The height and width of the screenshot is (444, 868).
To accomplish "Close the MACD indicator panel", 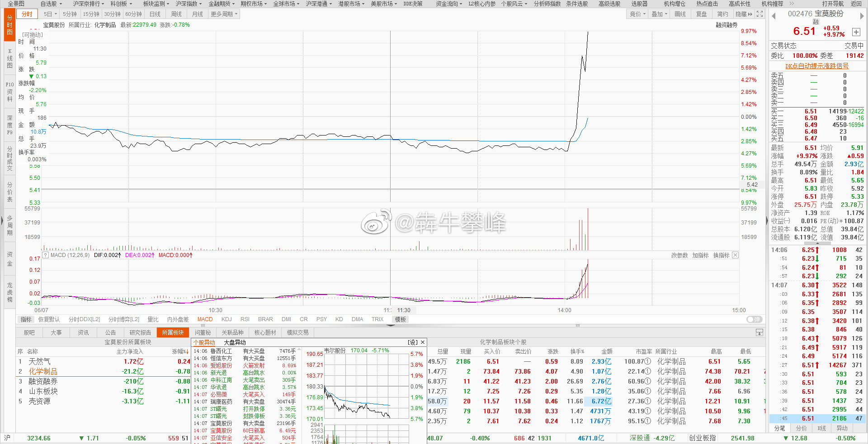I will pyautogui.click(x=736, y=255).
